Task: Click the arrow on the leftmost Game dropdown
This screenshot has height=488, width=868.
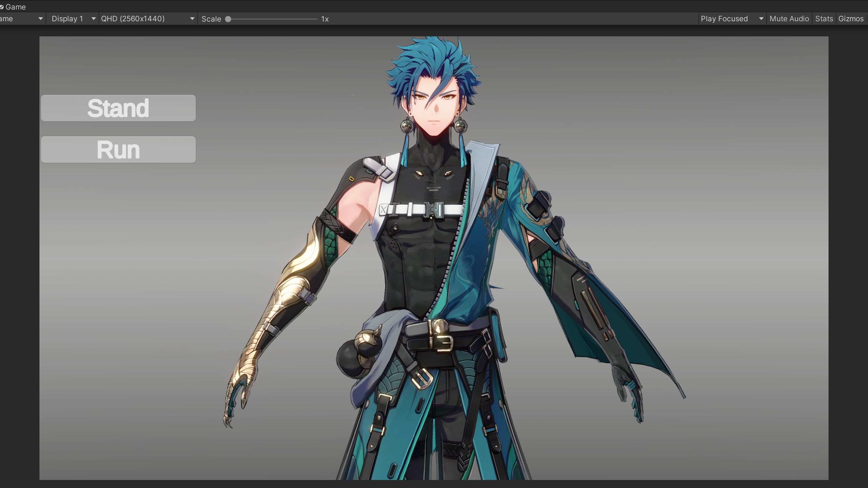Action: click(40, 19)
